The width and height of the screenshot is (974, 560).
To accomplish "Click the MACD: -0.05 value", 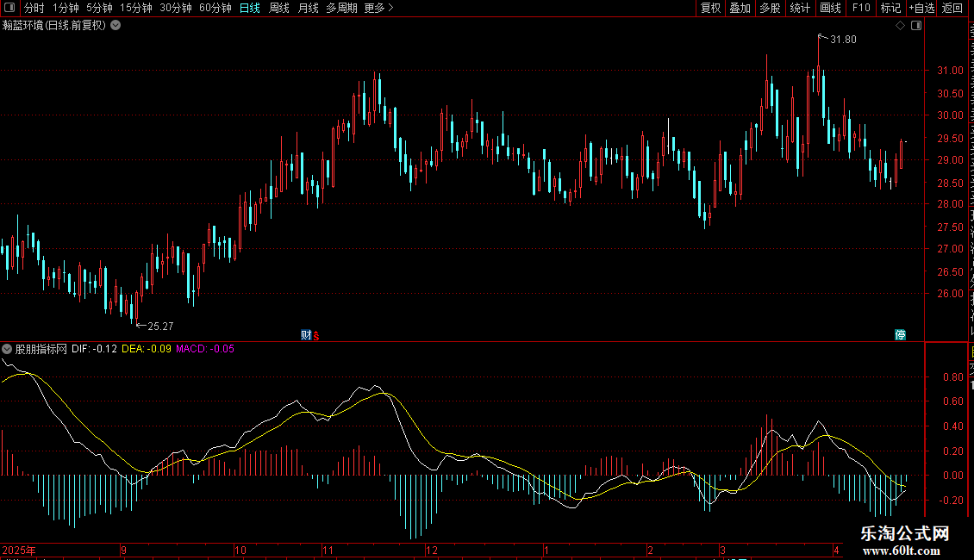I will [205, 349].
